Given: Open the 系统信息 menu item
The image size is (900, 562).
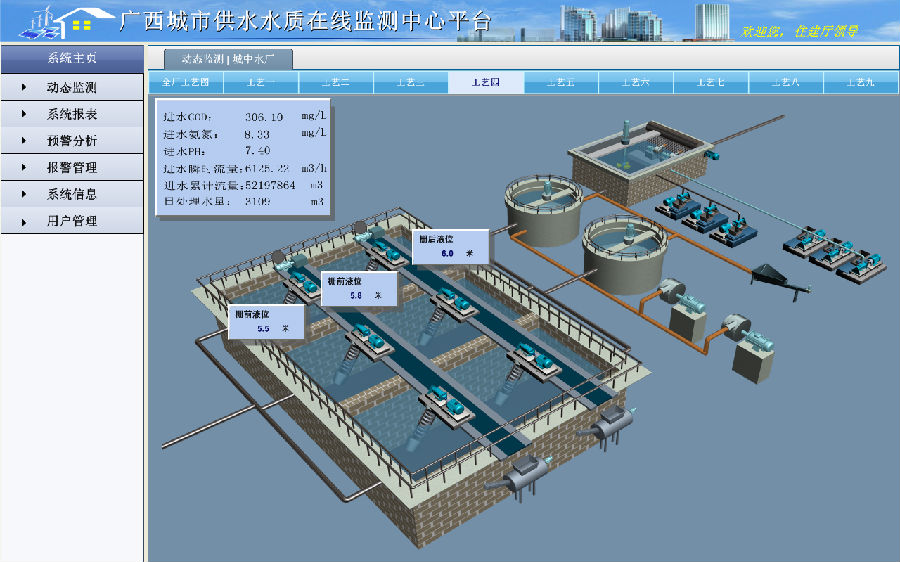Looking at the screenshot, I should pyautogui.click(x=72, y=194).
